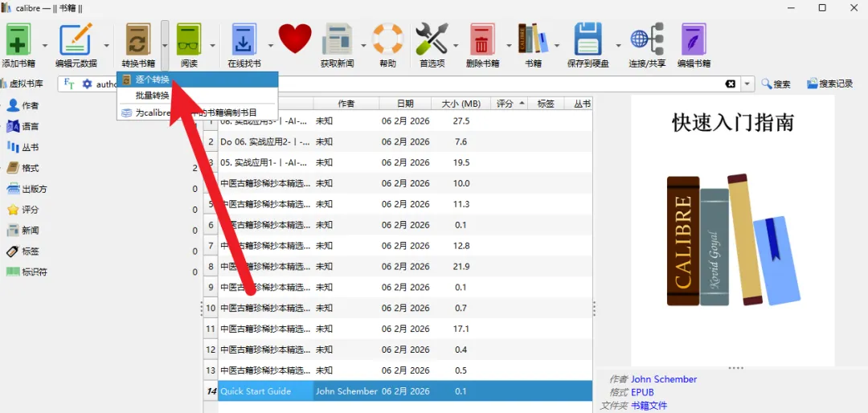Sort by the 日期 column header
The width and height of the screenshot is (868, 413).
(x=404, y=104)
